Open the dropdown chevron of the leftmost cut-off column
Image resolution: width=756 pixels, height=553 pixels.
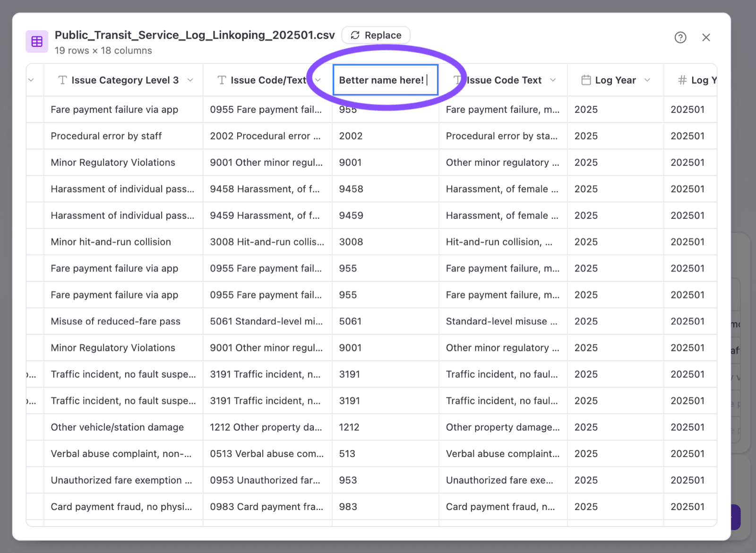pos(31,80)
